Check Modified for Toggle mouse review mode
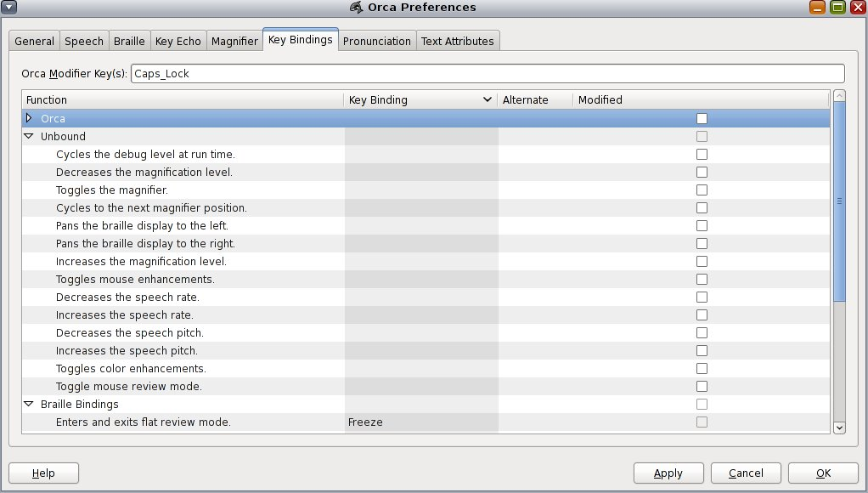 (702, 386)
